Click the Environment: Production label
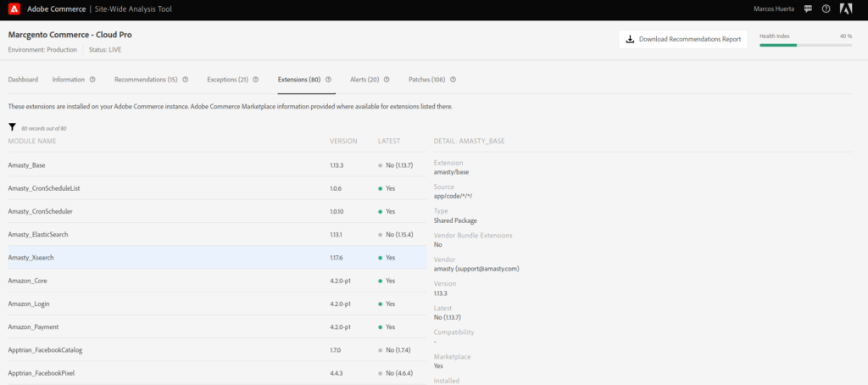868x385 pixels. (x=42, y=49)
